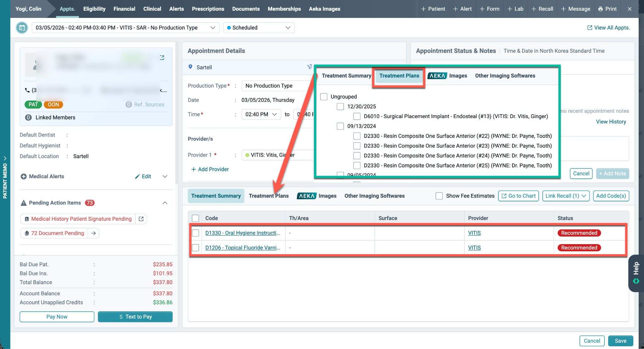The height and width of the screenshot is (349, 644).
Task: Switch to the Treatment Plans tab
Action: (x=269, y=196)
